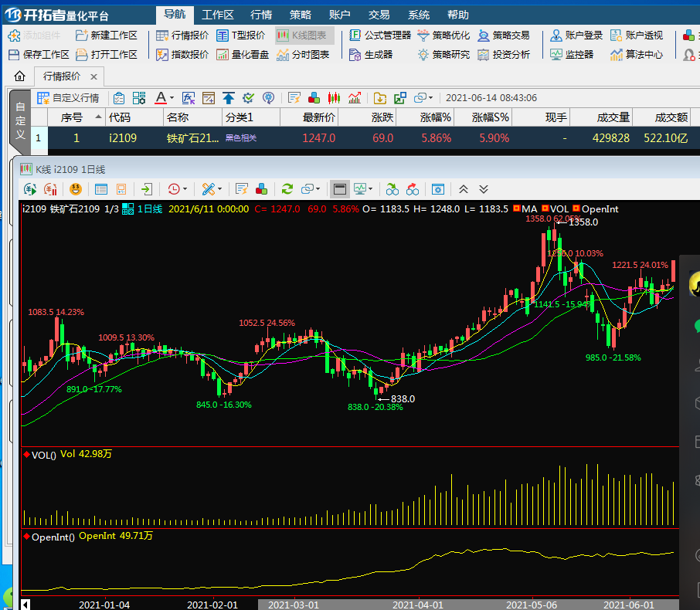Toggle the OpenInt indicator marker
Viewport: 700px width, 610px height.
576,208
